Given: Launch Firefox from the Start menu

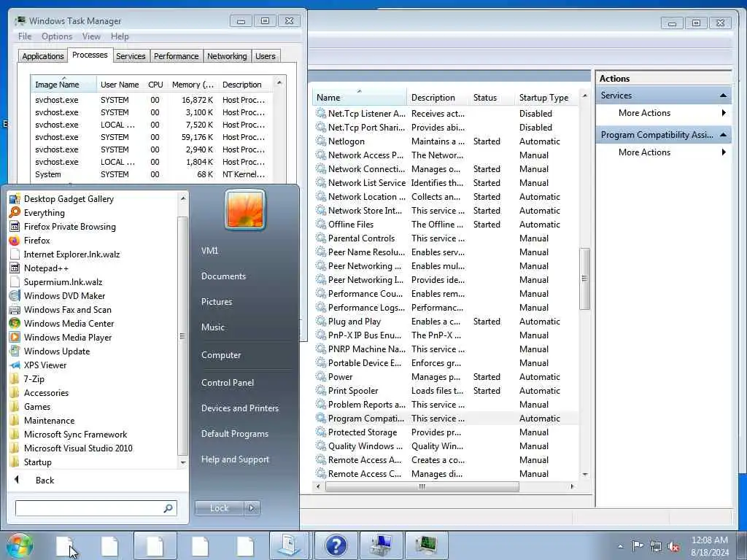Looking at the screenshot, I should click(x=36, y=241).
